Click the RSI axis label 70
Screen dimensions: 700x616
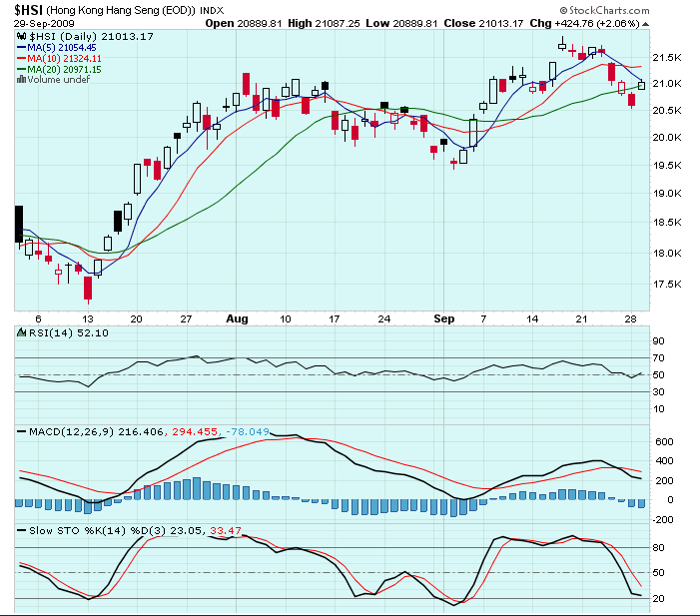(x=658, y=358)
